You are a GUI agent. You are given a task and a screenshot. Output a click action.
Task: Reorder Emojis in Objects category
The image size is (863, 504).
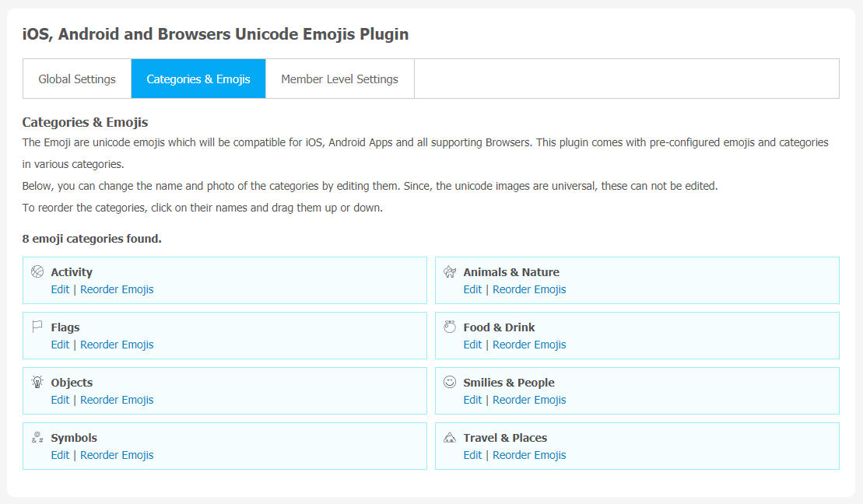tap(117, 400)
